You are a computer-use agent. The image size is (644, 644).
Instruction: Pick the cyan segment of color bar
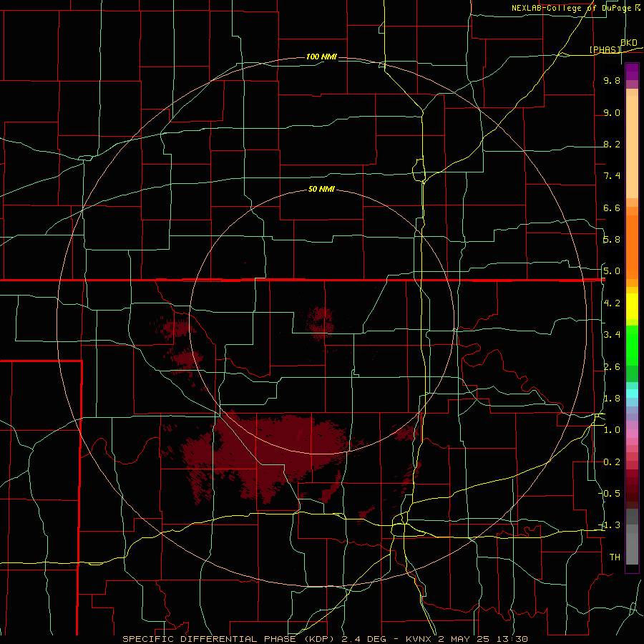click(x=632, y=394)
